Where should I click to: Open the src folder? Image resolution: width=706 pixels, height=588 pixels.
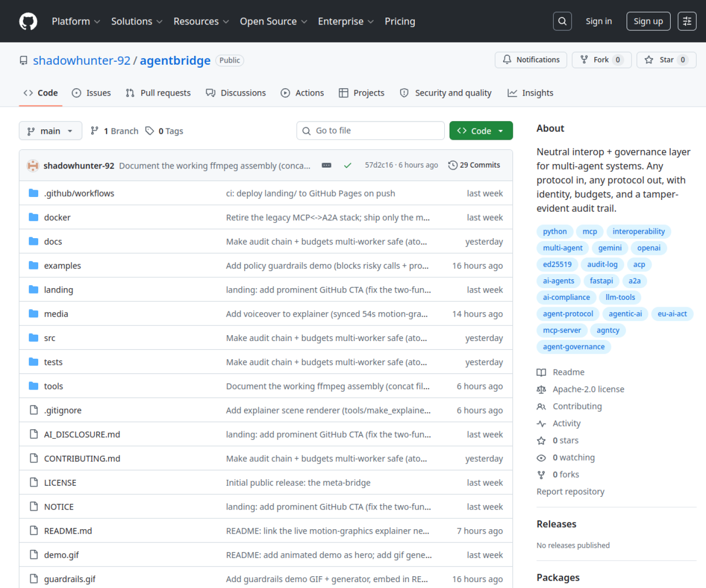click(50, 338)
